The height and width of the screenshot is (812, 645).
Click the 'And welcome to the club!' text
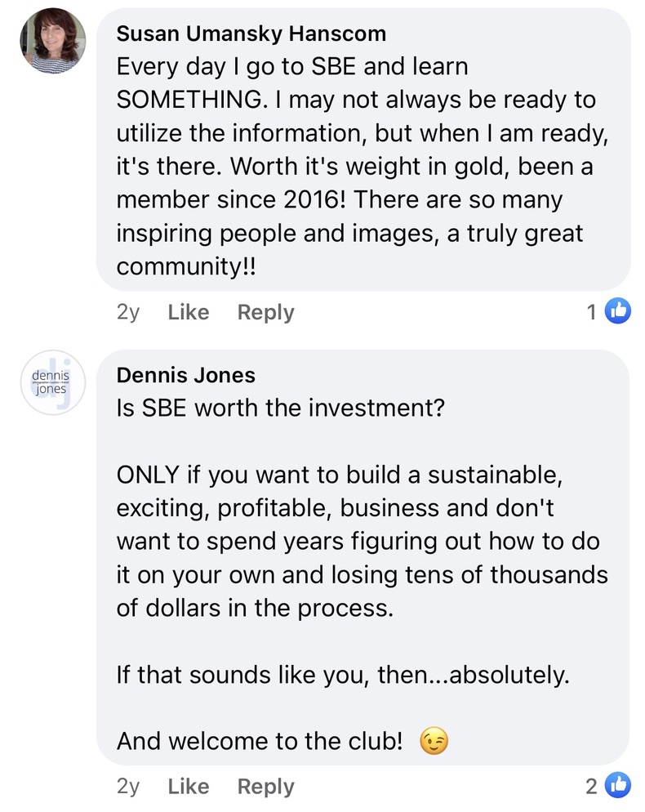tap(260, 742)
